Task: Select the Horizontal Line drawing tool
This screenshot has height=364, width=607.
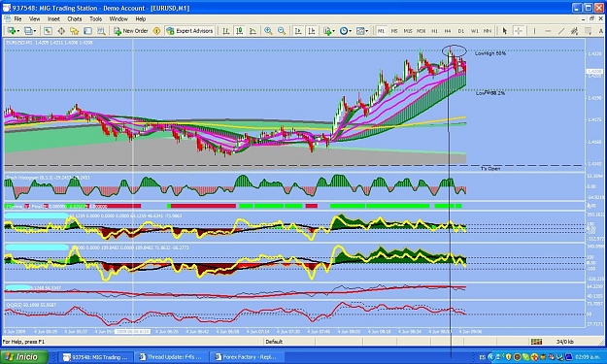Action: (x=548, y=31)
